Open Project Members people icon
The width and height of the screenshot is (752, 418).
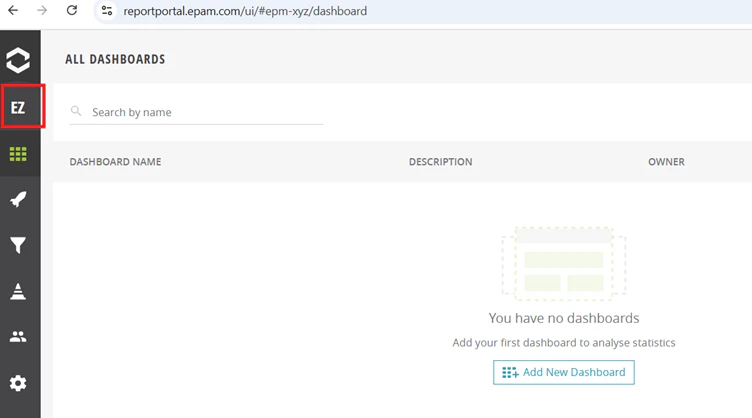(x=18, y=337)
